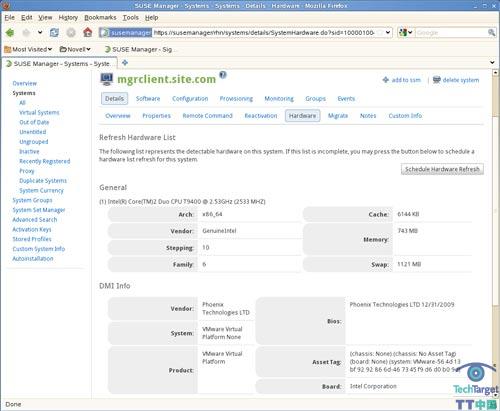The image size is (500, 411).
Task: Open a new tab with the plus icon
Action: click(125, 62)
